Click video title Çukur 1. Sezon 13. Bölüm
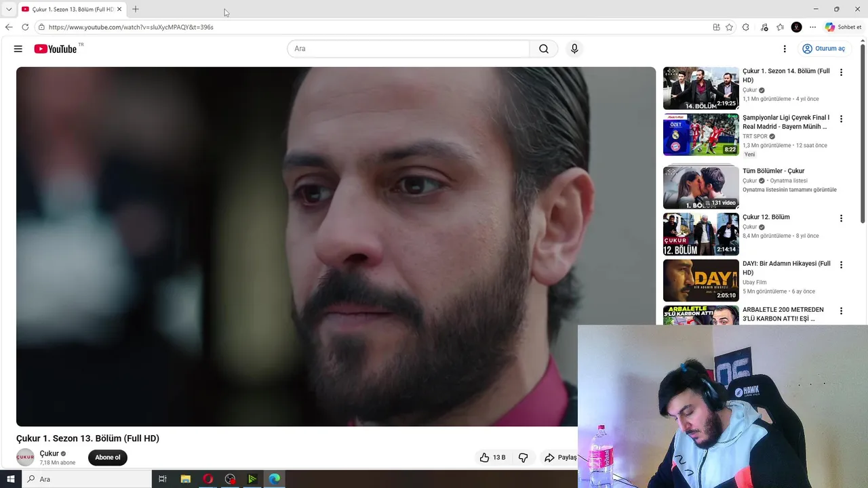Image resolution: width=868 pixels, height=488 pixels. pos(87,439)
